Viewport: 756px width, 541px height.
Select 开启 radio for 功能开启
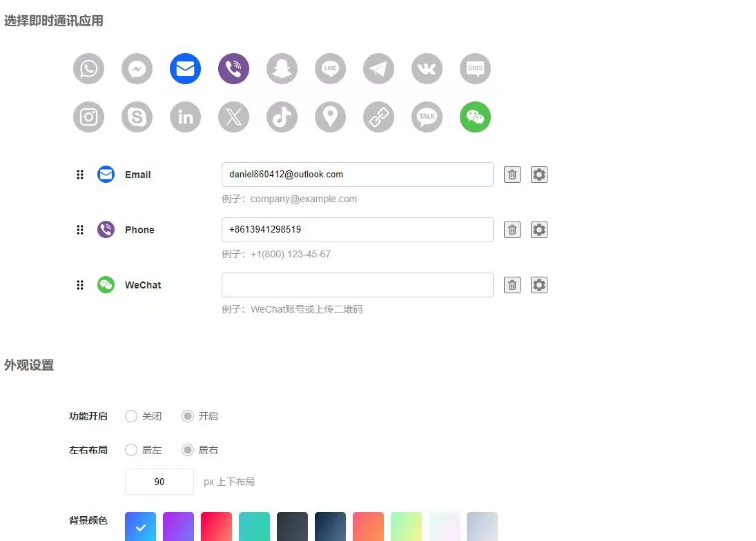pos(187,416)
